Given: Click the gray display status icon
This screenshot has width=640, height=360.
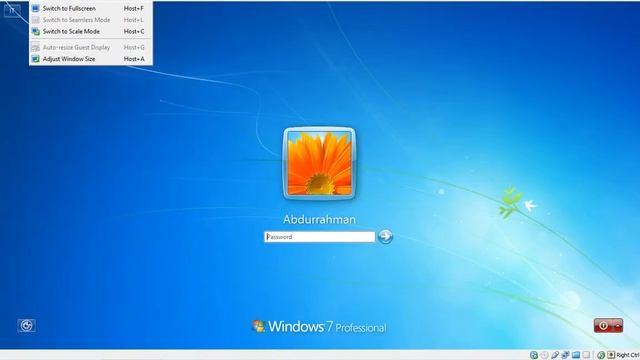Looking at the screenshot, I should click(x=587, y=355).
